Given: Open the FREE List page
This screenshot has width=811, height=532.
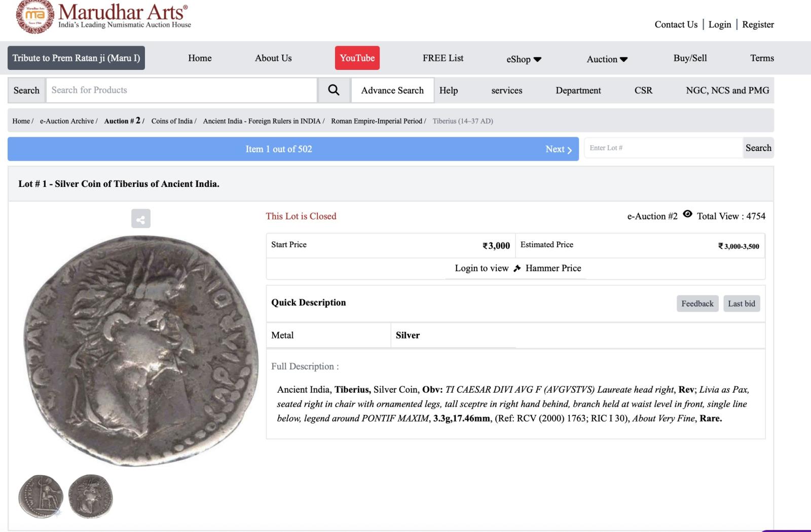Looking at the screenshot, I should pos(443,58).
